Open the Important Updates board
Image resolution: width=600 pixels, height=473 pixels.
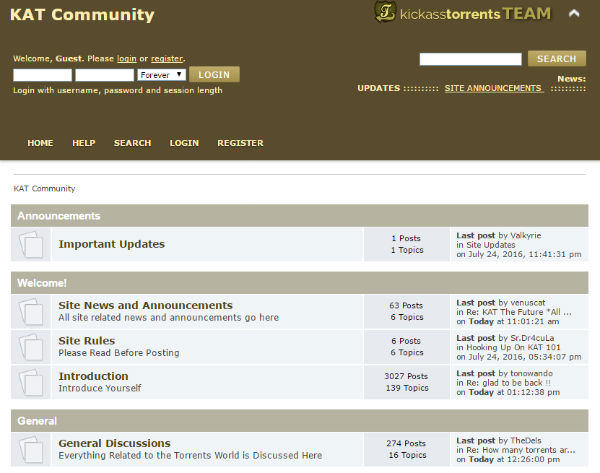(111, 244)
